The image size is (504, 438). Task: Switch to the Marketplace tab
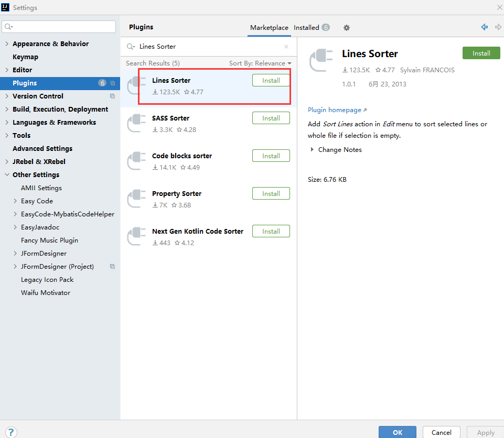click(270, 28)
